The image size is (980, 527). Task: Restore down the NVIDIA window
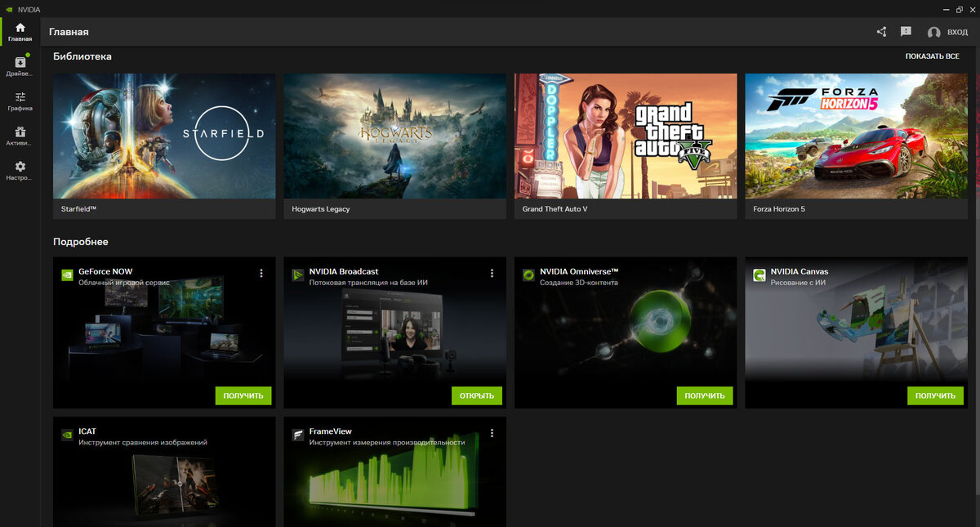pyautogui.click(x=959, y=9)
